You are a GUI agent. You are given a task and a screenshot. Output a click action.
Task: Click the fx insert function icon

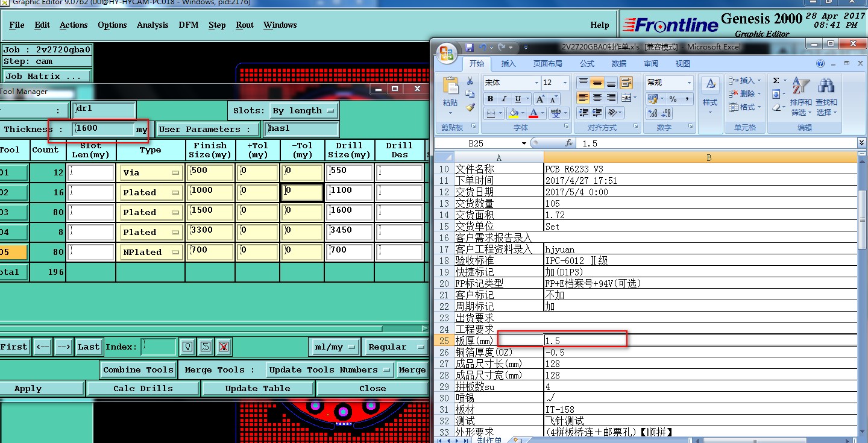click(x=569, y=143)
